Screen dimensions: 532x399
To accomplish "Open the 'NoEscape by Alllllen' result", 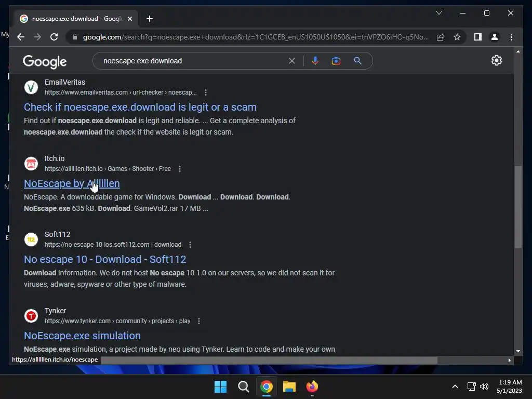I will point(72,183).
